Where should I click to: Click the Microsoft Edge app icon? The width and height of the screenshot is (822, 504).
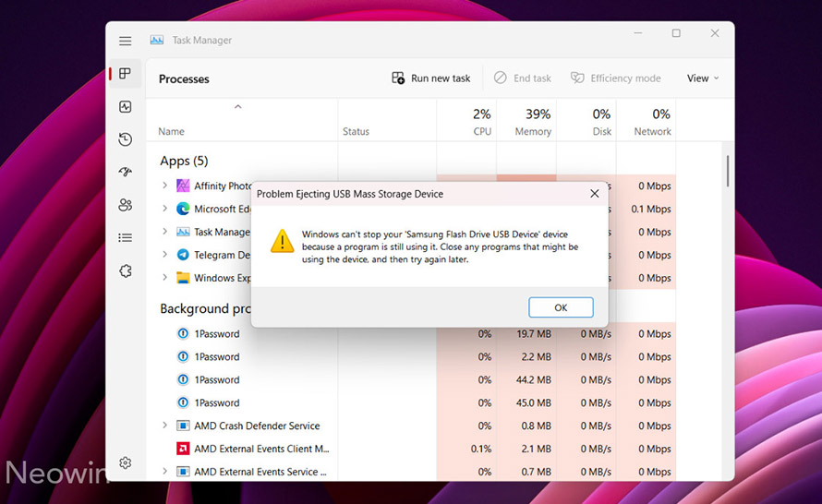coord(183,209)
